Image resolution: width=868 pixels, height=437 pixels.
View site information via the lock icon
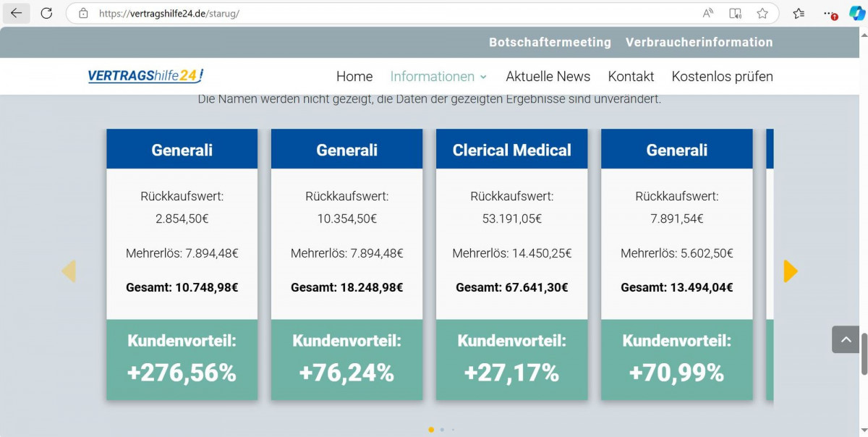coord(83,13)
